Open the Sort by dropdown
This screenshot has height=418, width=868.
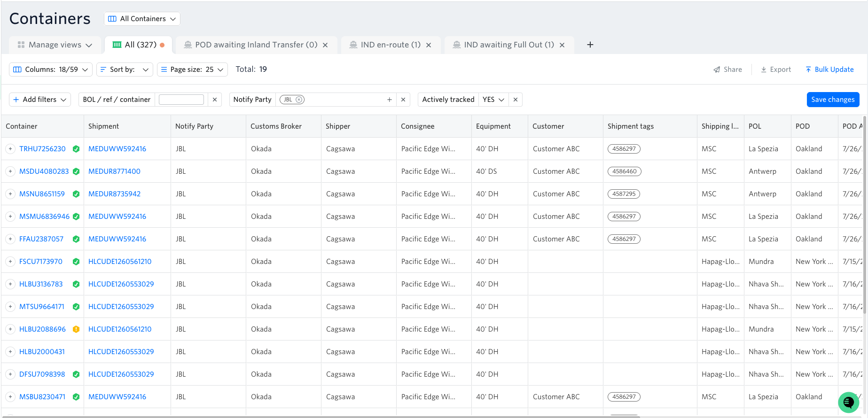pos(125,70)
